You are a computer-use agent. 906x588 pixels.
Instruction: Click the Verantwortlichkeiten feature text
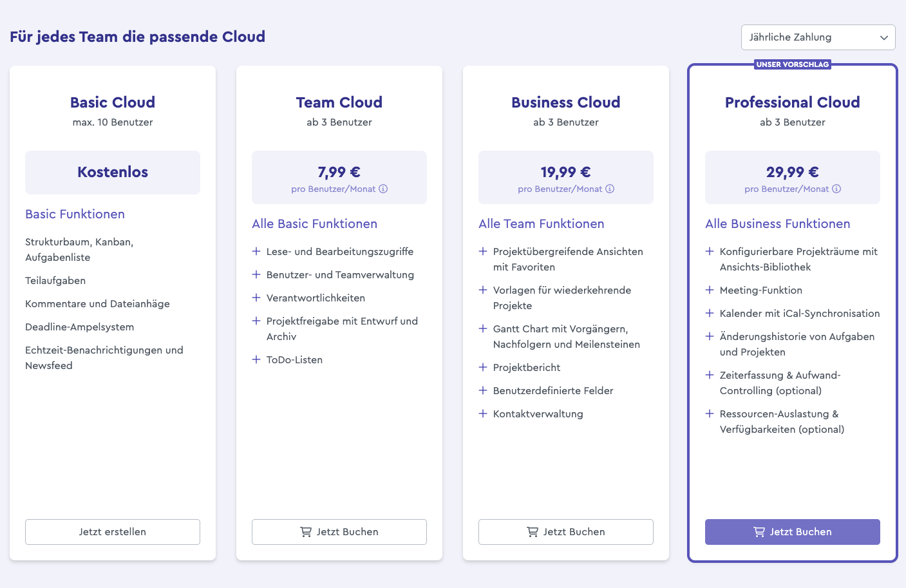point(316,298)
